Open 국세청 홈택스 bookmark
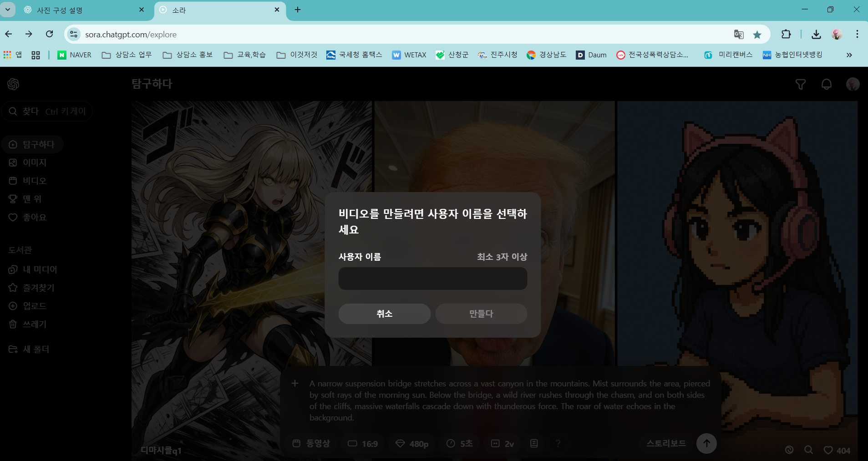The width and height of the screenshot is (868, 461). [355, 55]
